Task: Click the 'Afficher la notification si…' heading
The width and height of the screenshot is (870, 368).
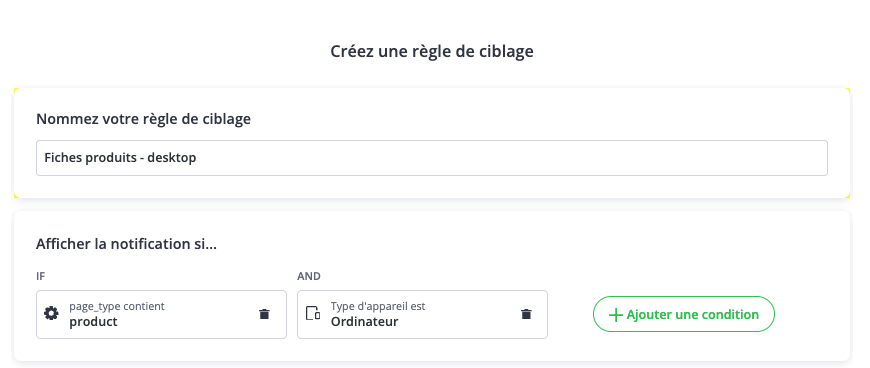Action: click(127, 244)
